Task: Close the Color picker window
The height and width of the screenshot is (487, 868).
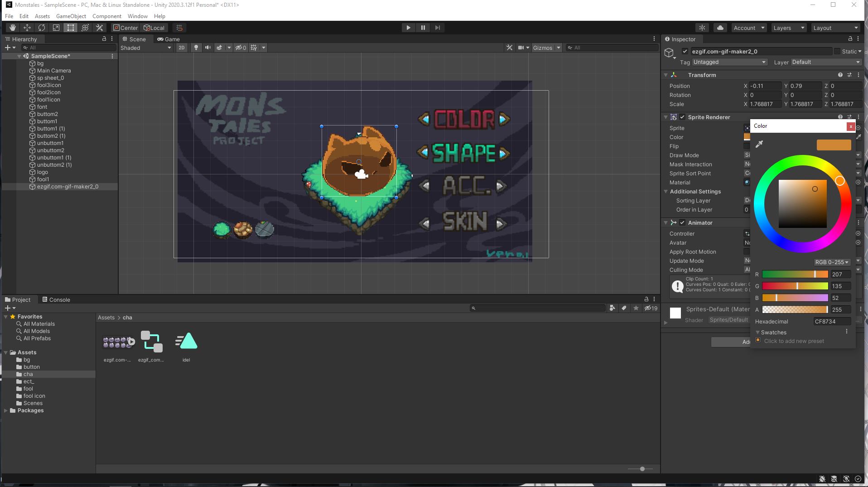Action: 850,126
